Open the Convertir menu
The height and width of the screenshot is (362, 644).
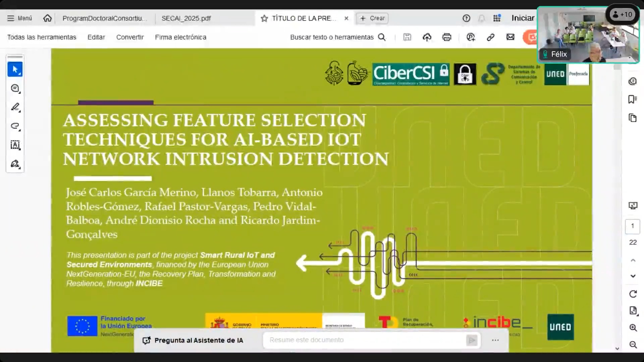pos(130,37)
